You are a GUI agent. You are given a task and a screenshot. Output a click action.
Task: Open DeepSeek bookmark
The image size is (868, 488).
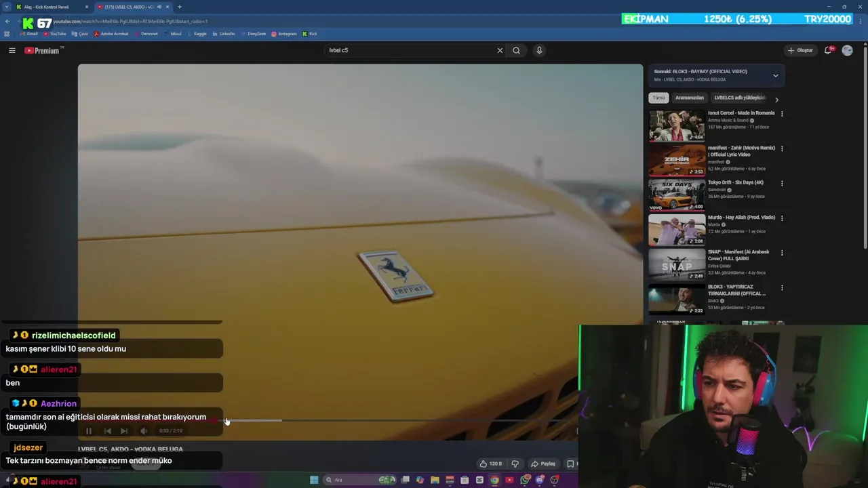pos(254,34)
